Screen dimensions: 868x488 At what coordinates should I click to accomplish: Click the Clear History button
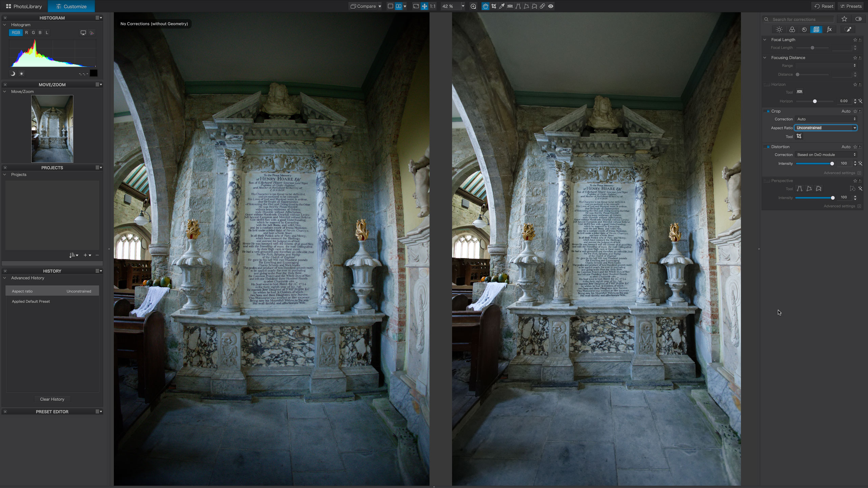click(52, 399)
